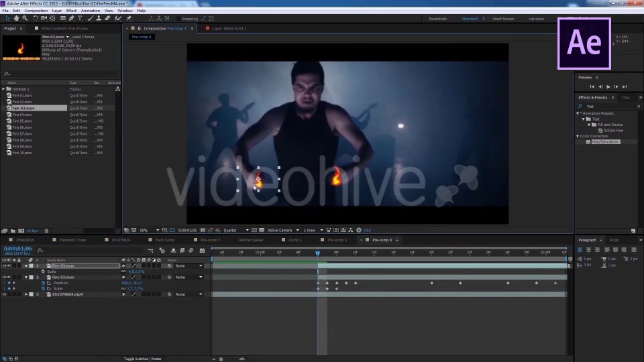Image resolution: width=644 pixels, height=362 pixels.
Task: Enable the Snapping checkbox
Action: click(x=178, y=19)
